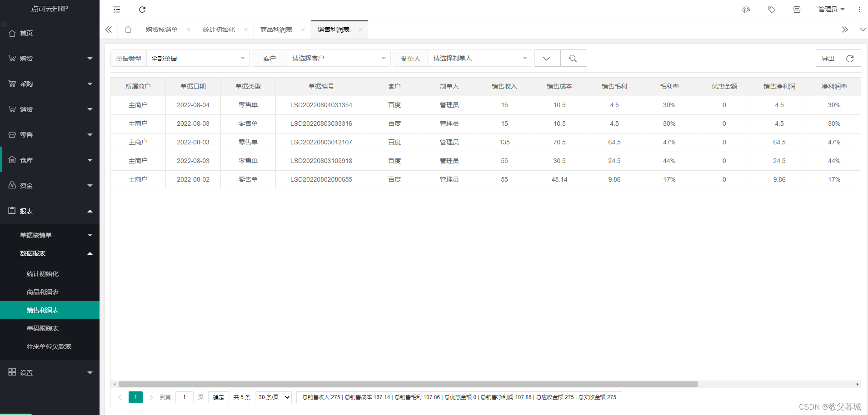The width and height of the screenshot is (868, 415).
Task: Select row LSD20220803033316
Action: pyautogui.click(x=486, y=124)
